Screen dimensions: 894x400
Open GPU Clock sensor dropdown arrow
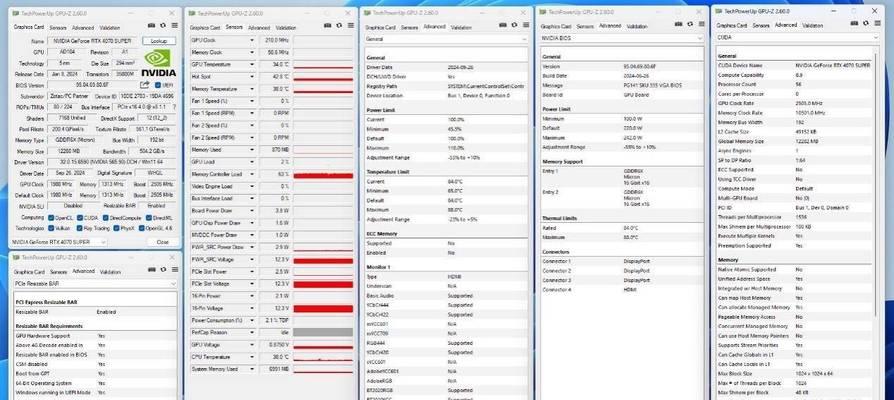pos(251,40)
